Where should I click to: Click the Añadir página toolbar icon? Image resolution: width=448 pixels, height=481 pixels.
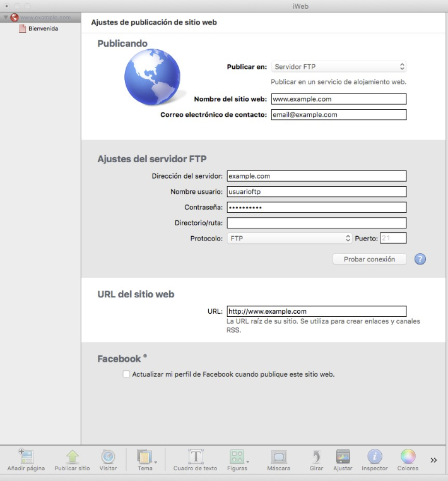click(x=26, y=456)
